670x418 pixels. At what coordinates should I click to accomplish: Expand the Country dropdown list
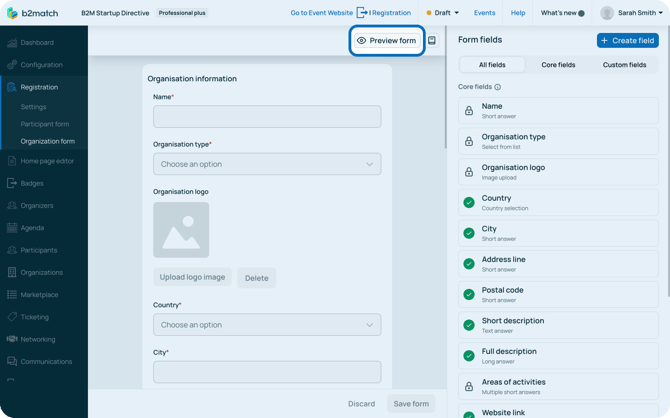267,325
